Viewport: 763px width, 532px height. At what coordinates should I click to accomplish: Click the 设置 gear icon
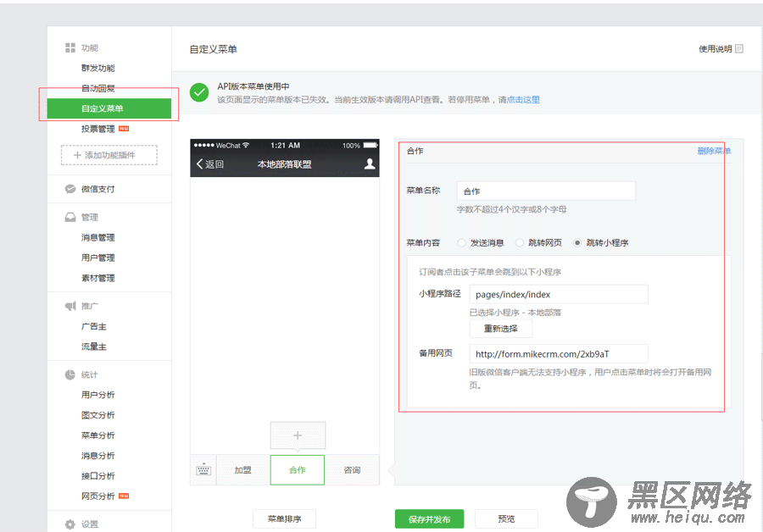(70, 524)
